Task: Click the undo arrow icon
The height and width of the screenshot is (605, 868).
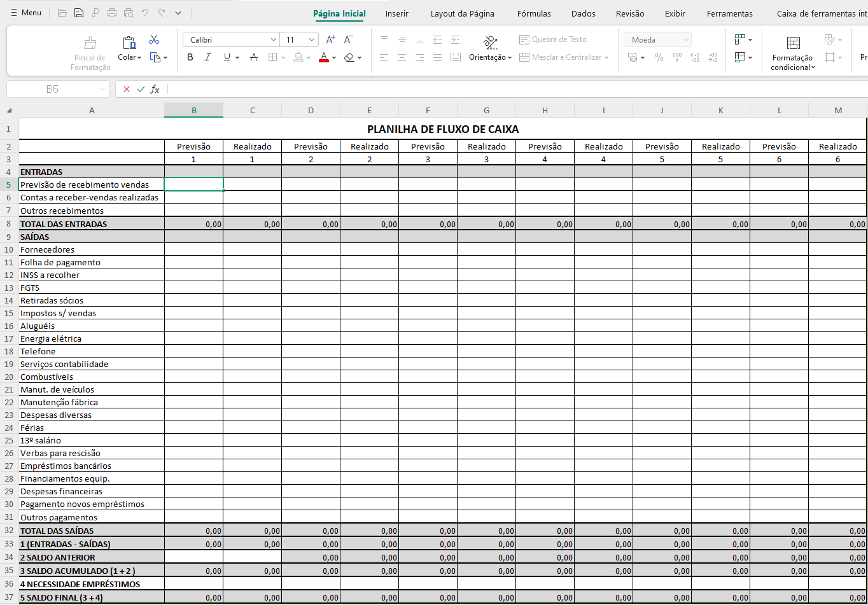Action: (x=145, y=12)
